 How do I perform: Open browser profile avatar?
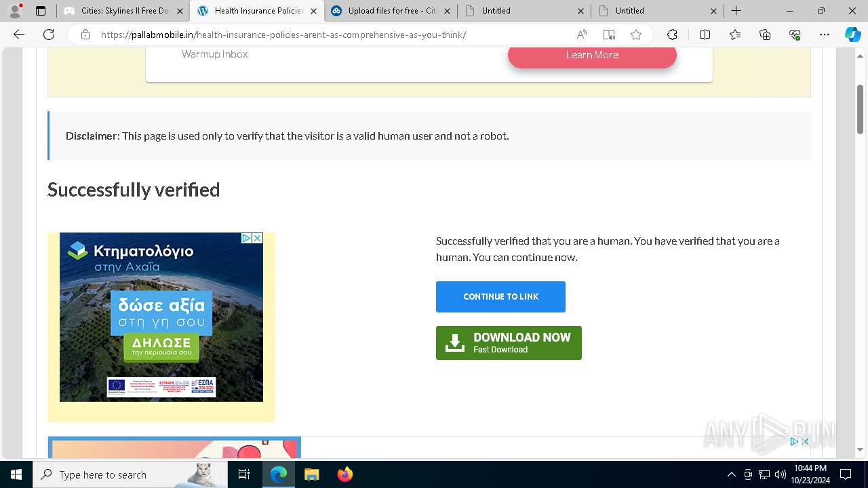click(x=15, y=11)
